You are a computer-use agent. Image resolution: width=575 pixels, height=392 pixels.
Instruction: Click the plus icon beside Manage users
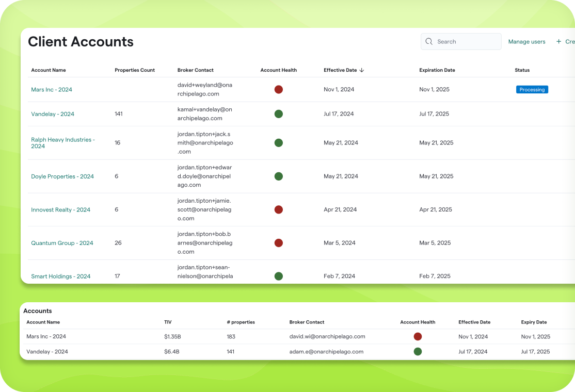pos(558,41)
